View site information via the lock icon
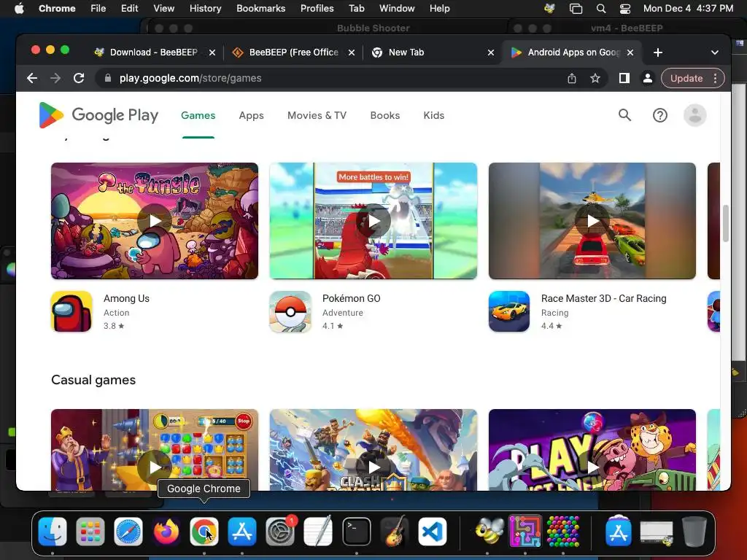Image resolution: width=747 pixels, height=560 pixels. click(x=108, y=78)
